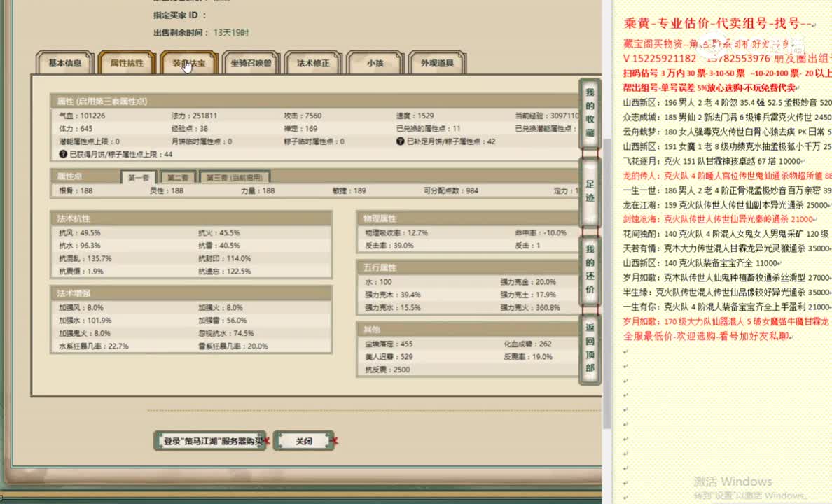Click 抗封印：114.0% entry
This screenshot has height=504, width=832.
coord(224,258)
